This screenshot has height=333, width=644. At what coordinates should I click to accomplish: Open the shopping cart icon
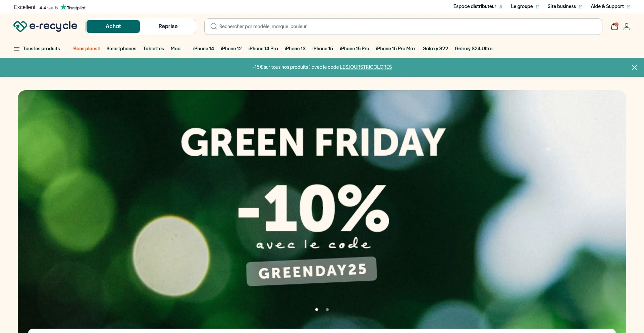[x=614, y=26]
